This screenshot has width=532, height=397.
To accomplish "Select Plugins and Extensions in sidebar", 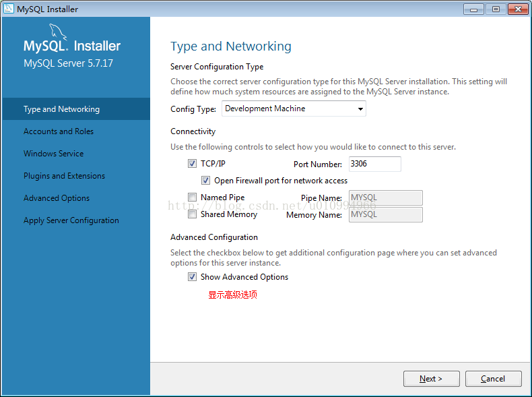I will 64,176.
